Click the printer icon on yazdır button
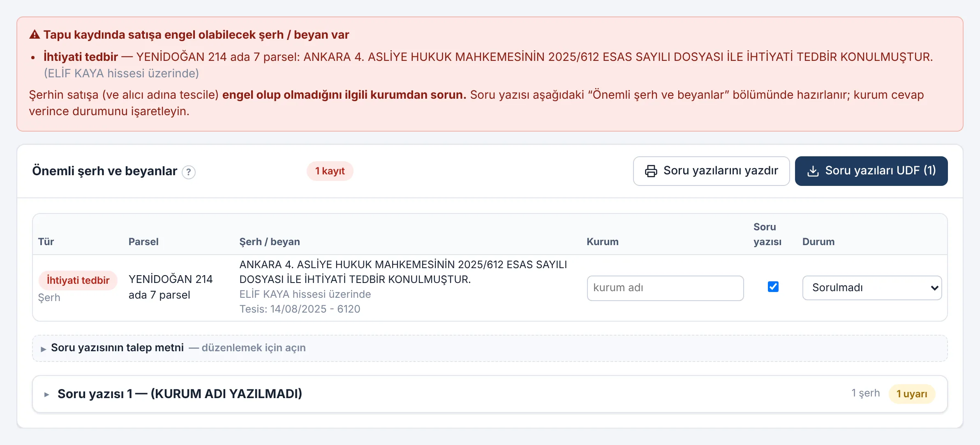 651,171
